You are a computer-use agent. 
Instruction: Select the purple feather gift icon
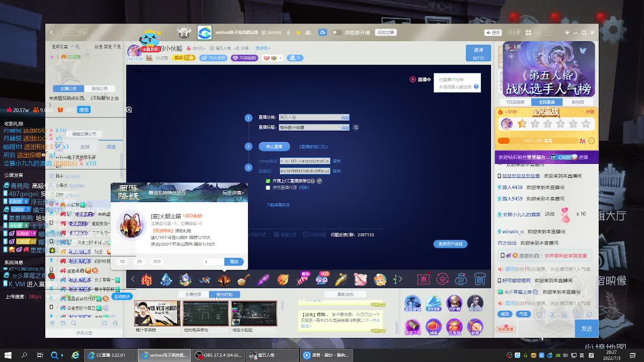point(264,279)
